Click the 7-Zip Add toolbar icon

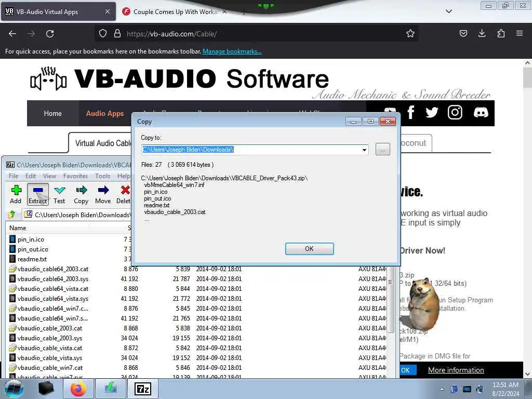16,194
